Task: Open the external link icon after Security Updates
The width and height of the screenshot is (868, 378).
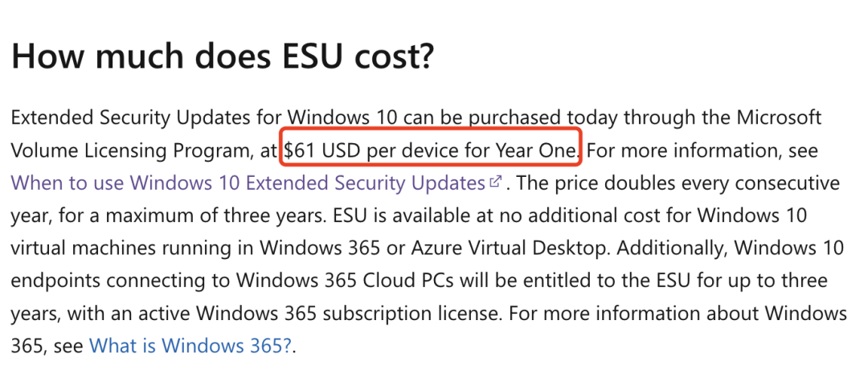Action: tap(495, 183)
